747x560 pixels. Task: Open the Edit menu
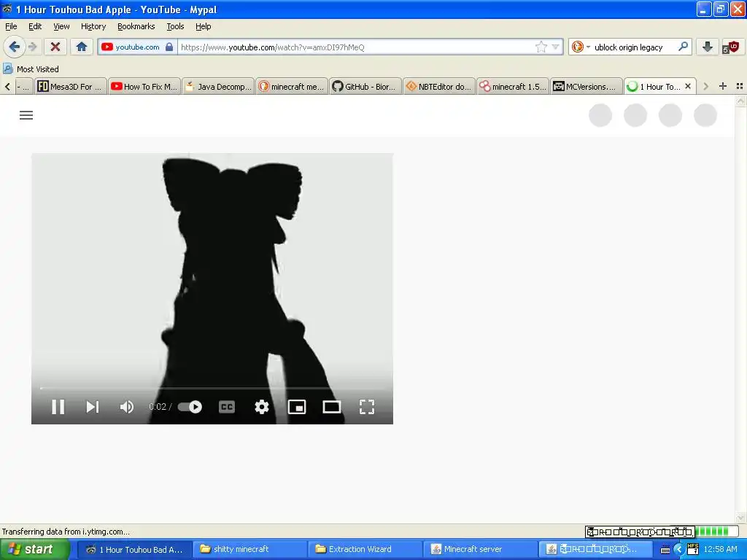35,26
